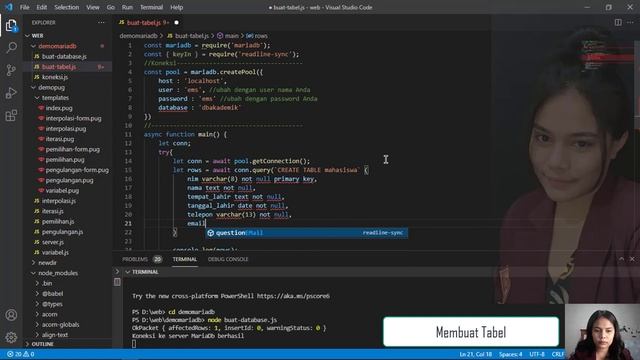Screen dimensions: 640x360
Task: Collapse the demomariadb folder
Action: coord(57,46)
